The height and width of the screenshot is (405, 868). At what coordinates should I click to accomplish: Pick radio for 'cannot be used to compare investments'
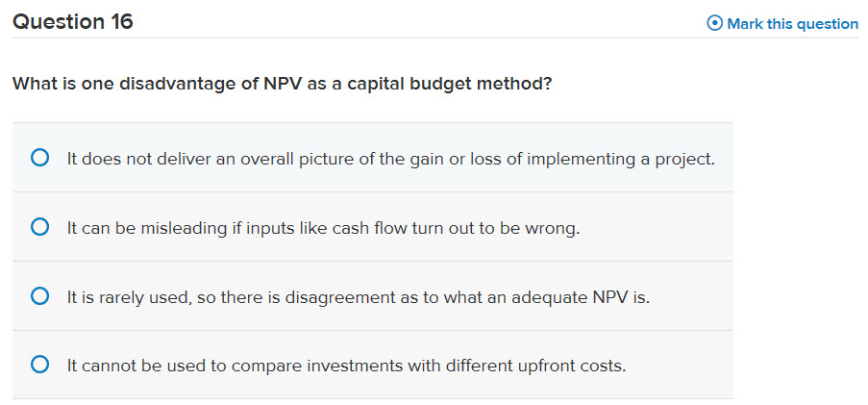(39, 365)
